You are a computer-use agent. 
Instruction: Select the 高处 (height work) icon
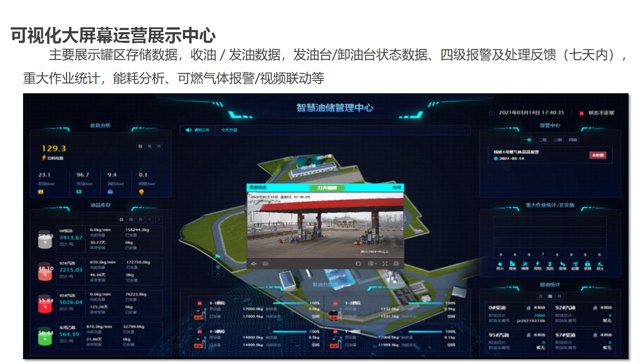click(x=550, y=264)
